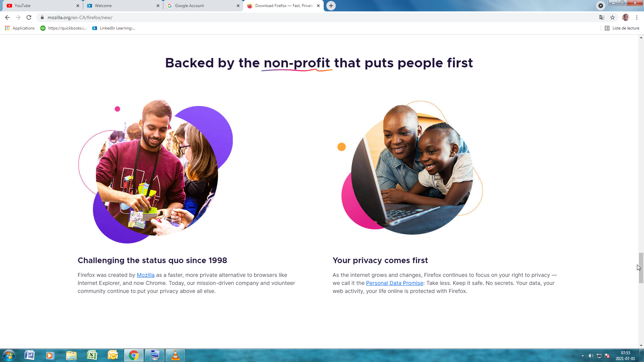Image resolution: width=644 pixels, height=362 pixels.
Task: Launch VLC from the taskbar
Action: coord(175,355)
